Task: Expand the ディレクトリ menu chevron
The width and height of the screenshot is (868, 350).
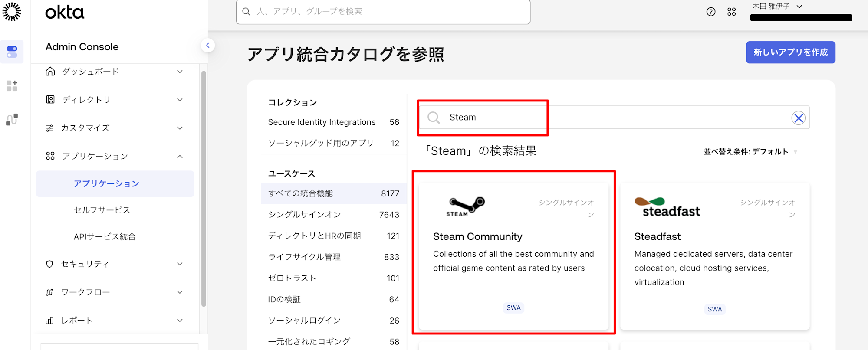Action: [x=180, y=100]
